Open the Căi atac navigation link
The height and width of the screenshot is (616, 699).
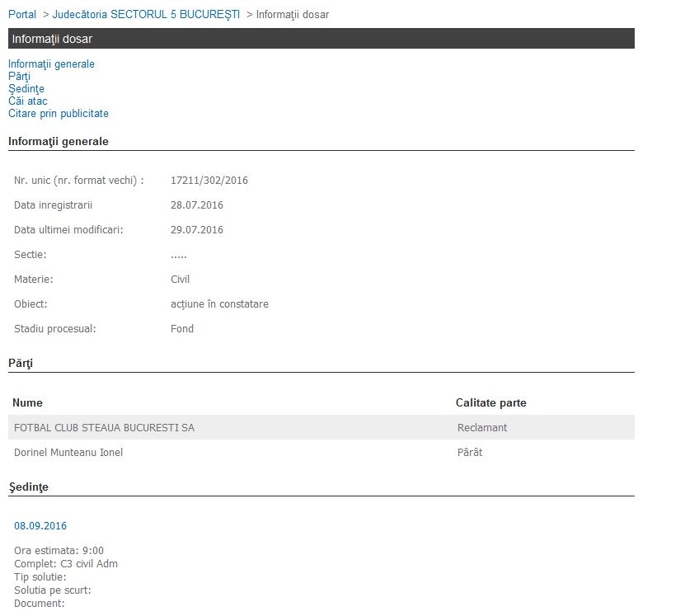point(28,101)
